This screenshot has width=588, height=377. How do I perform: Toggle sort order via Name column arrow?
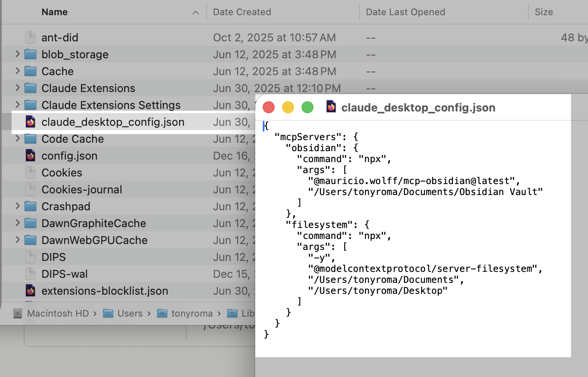(196, 13)
